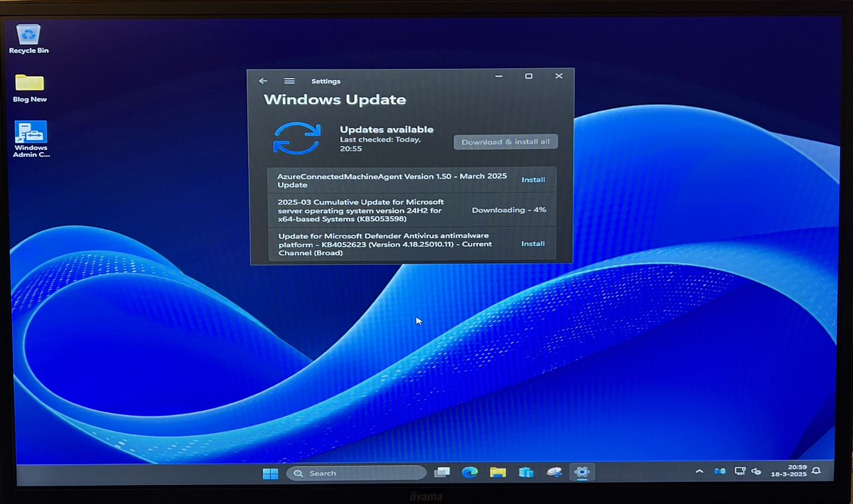
Task: Click the Settings gear icon on taskbar
Action: pos(582,472)
